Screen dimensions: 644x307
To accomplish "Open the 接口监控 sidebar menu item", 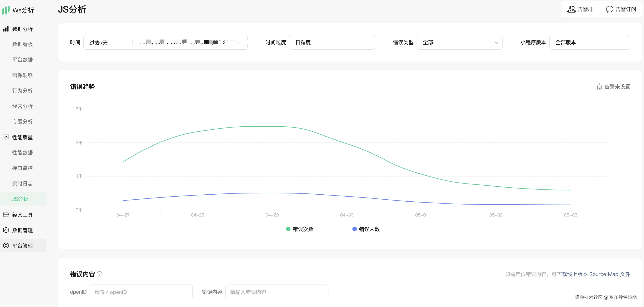I will [x=22, y=168].
